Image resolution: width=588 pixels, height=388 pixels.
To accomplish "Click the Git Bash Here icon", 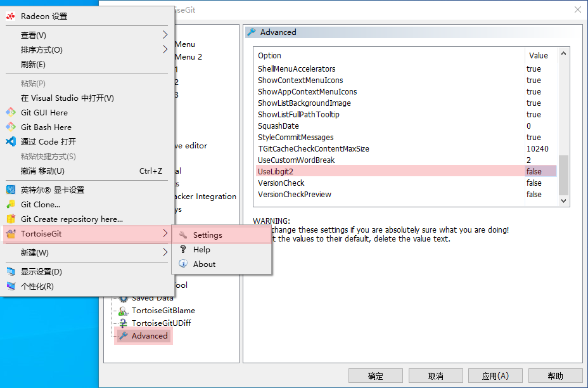I will pyautogui.click(x=11, y=127).
